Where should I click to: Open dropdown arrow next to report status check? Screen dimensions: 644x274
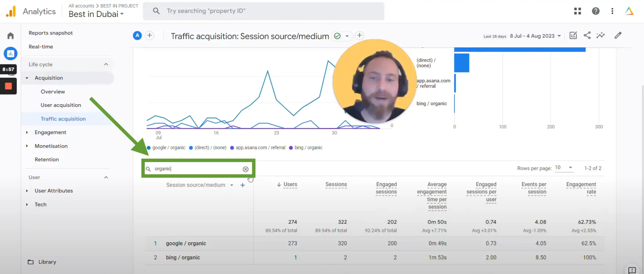[347, 36]
